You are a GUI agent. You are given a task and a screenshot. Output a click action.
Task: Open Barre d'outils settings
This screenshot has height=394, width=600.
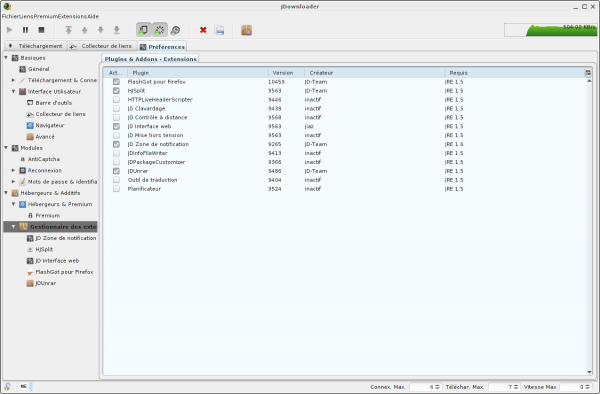(49, 103)
